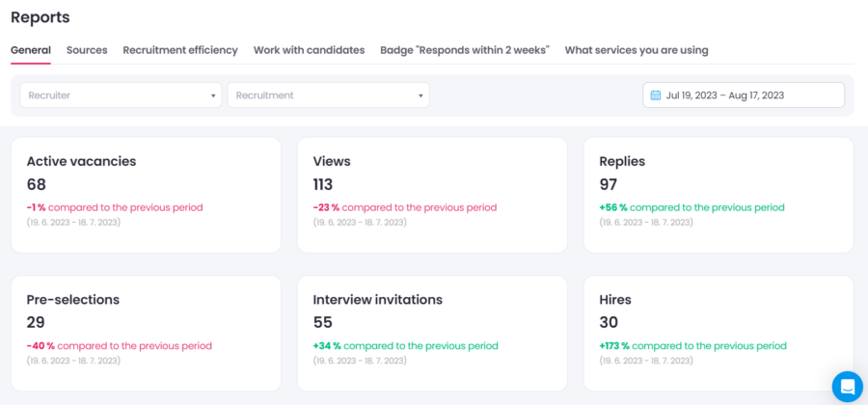Click the -40 % Pre-selections change value

point(41,346)
